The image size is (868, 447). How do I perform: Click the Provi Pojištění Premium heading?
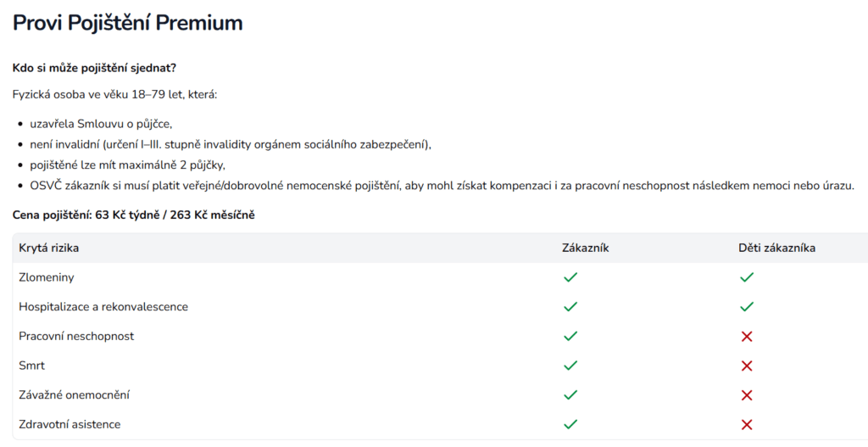coord(127,23)
